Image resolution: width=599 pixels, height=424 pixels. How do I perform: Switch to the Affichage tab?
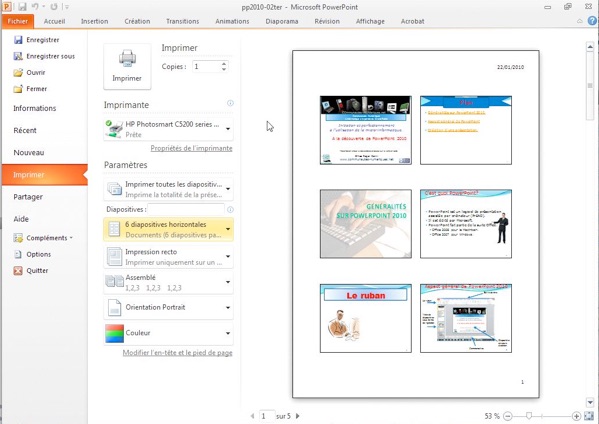tap(370, 21)
